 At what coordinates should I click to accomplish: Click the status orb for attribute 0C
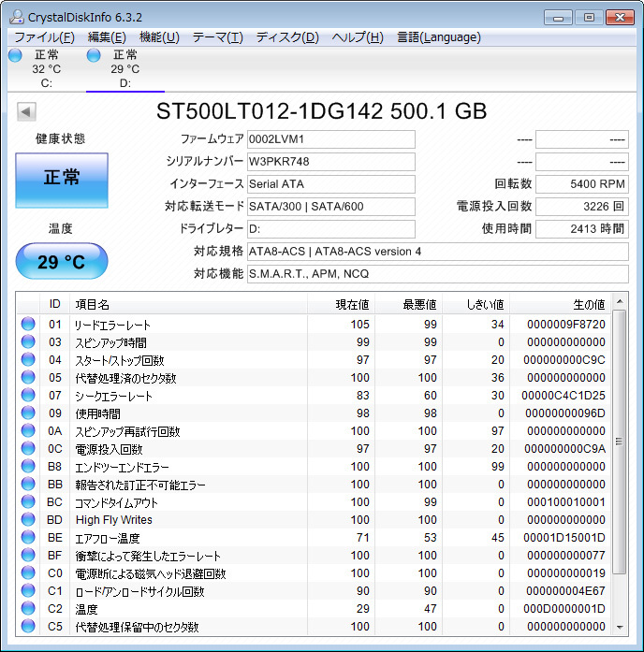(x=28, y=449)
